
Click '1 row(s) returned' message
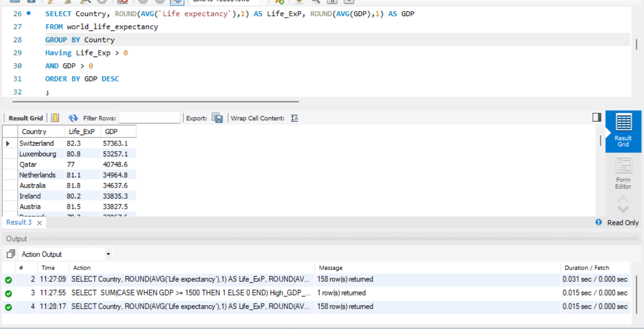[x=341, y=293]
